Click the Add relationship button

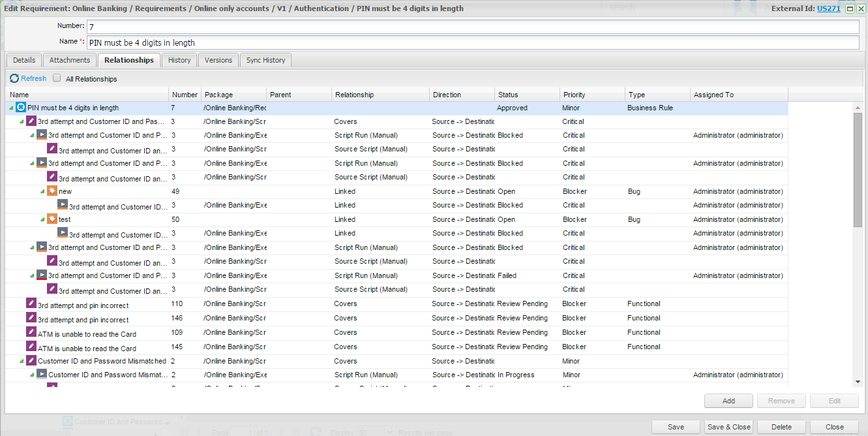(x=728, y=401)
